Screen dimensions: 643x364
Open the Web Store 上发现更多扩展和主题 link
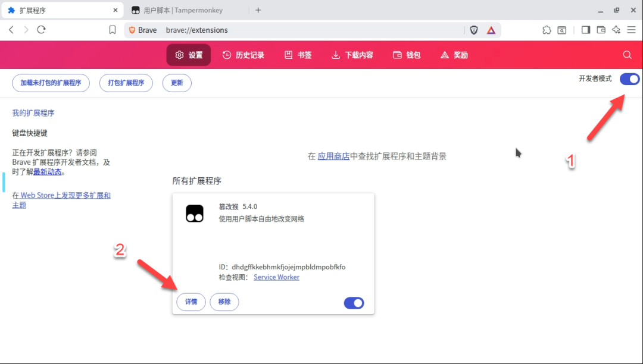pyautogui.click(x=61, y=200)
